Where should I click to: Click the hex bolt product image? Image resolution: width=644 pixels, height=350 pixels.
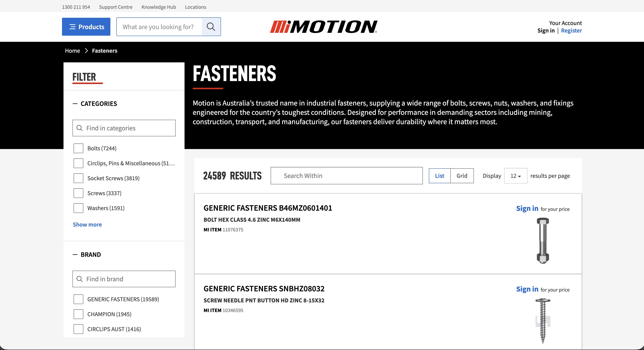[543, 241]
